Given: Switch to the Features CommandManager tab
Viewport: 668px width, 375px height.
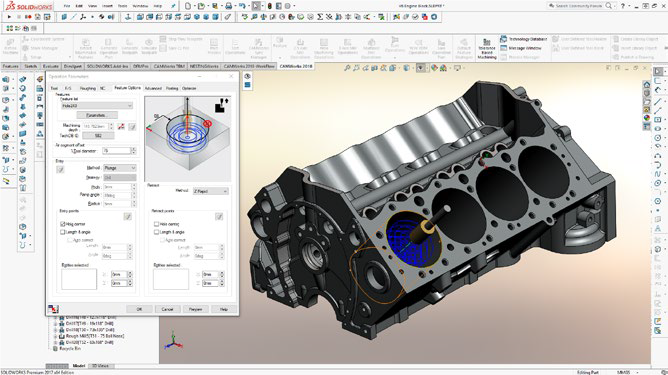Looking at the screenshot, I should pyautogui.click(x=11, y=66).
